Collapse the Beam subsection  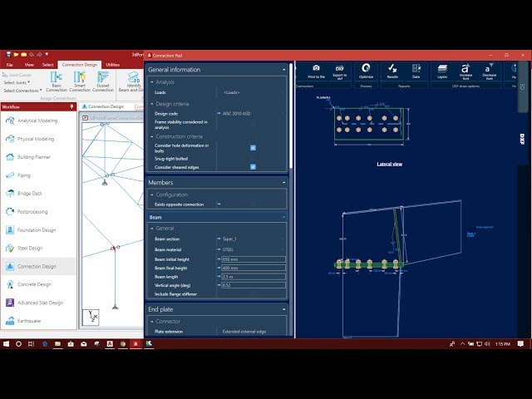pos(284,217)
